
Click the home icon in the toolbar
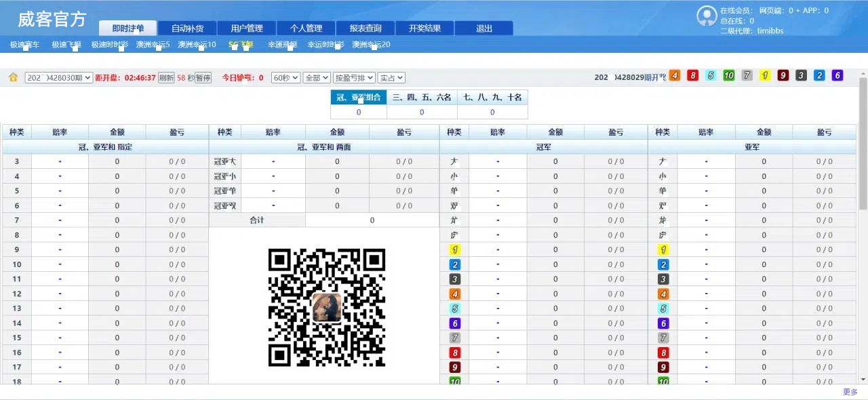pyautogui.click(x=13, y=77)
